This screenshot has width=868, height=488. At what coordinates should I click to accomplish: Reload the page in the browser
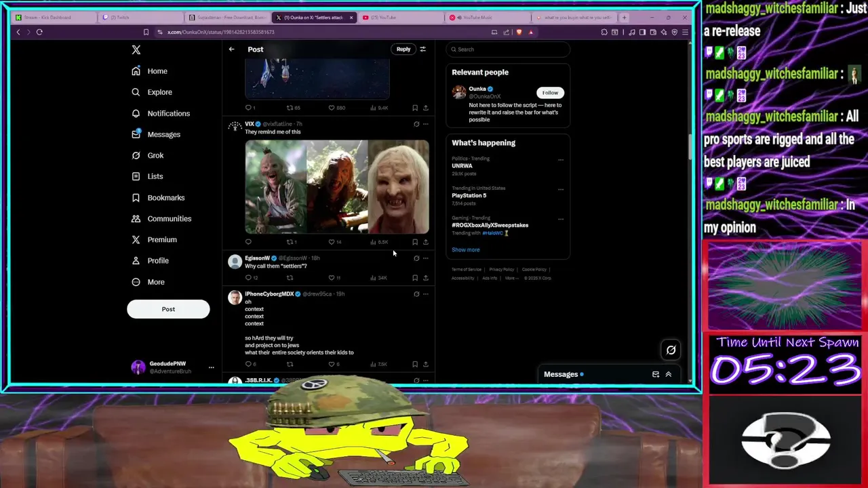point(39,32)
